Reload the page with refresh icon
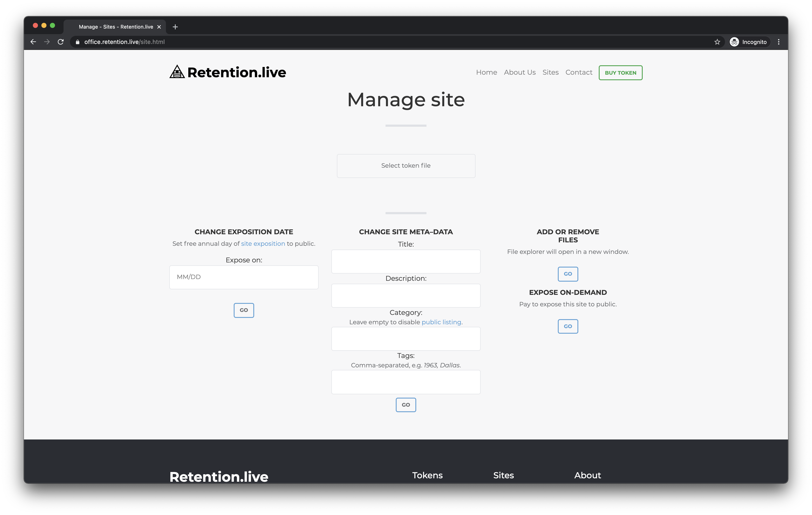The width and height of the screenshot is (812, 515). (61, 42)
